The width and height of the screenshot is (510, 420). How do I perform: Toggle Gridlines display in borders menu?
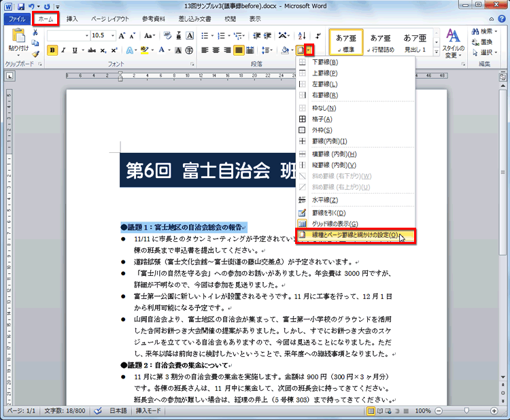point(355,224)
